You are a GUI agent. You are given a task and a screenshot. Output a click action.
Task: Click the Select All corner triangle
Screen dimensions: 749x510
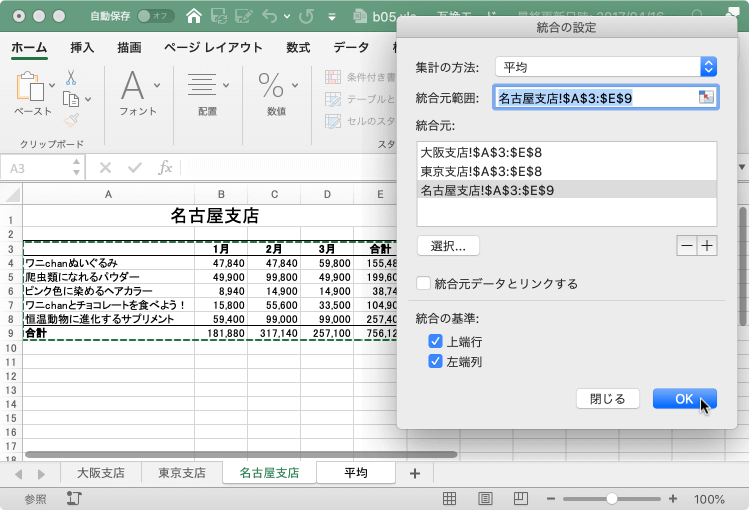click(x=11, y=194)
